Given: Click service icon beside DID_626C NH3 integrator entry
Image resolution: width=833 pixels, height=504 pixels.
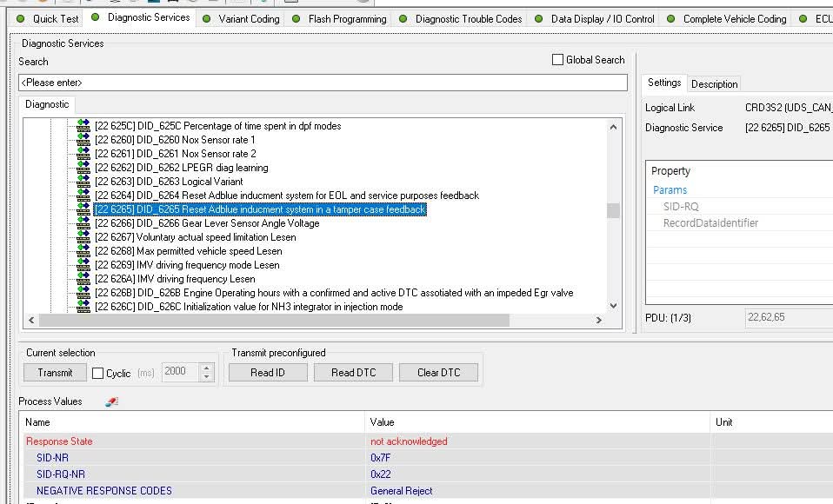Looking at the screenshot, I should click(x=83, y=307).
